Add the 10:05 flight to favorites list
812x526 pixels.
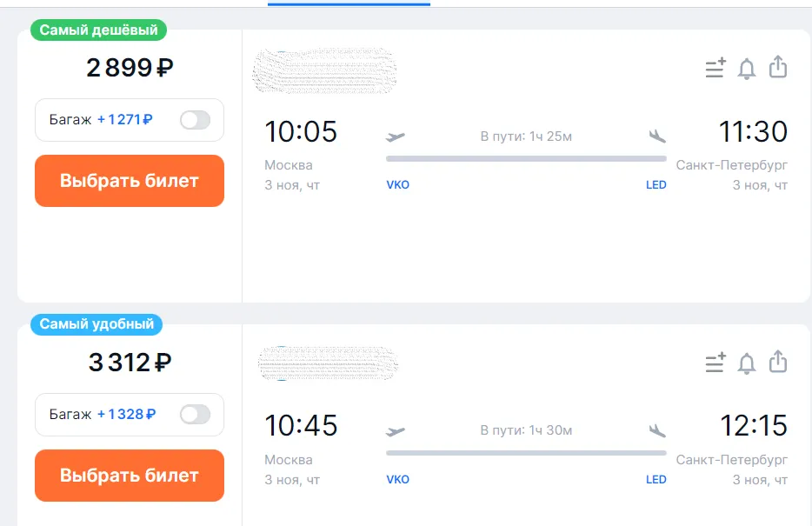coord(715,69)
